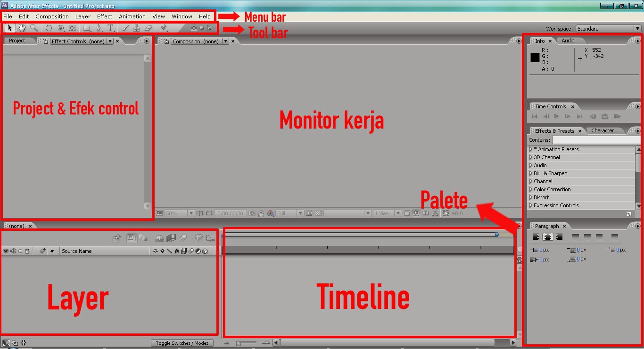Select the Zoom tool
The height and width of the screenshot is (349, 644).
click(x=33, y=28)
